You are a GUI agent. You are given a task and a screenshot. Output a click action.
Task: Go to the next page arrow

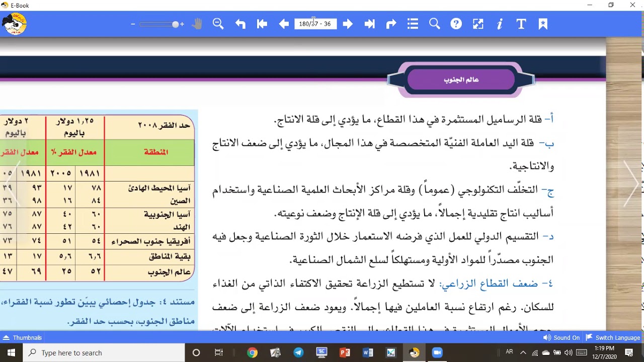pos(348,24)
